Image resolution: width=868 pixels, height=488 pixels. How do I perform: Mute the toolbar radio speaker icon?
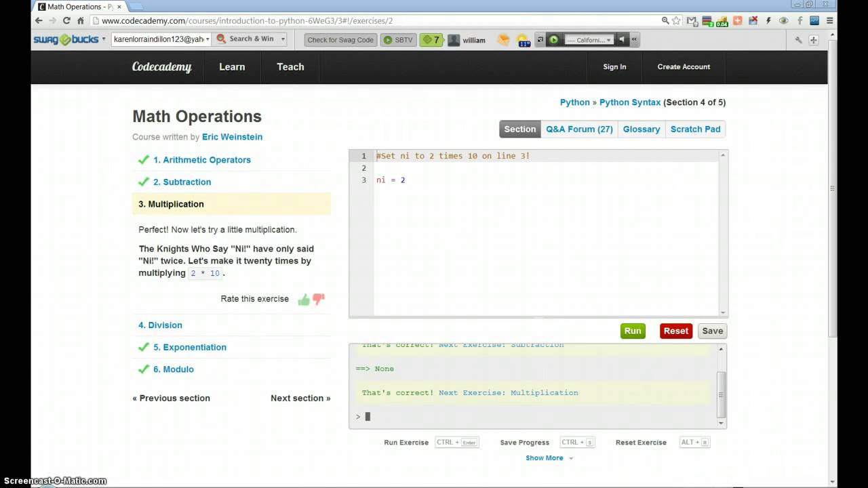pyautogui.click(x=622, y=40)
